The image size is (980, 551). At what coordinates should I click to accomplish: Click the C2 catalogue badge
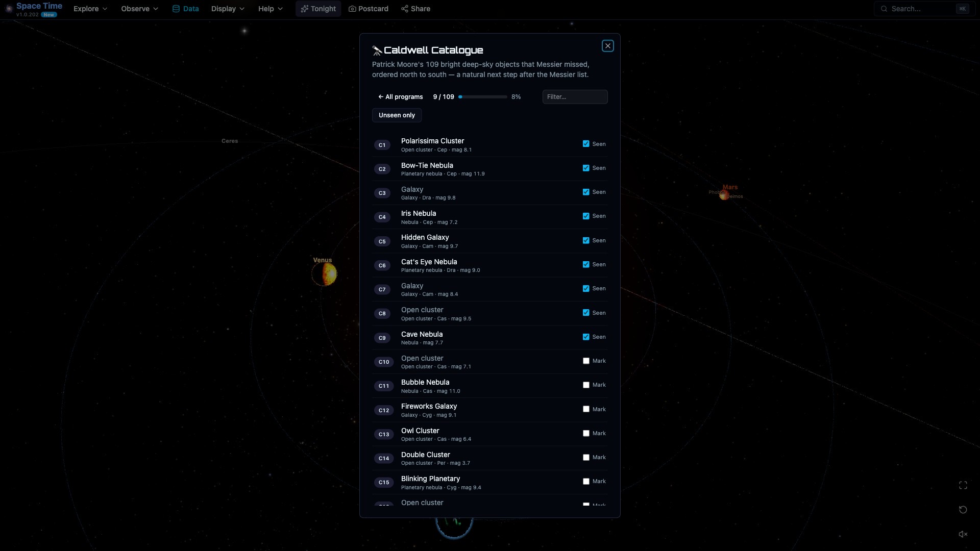tap(382, 169)
